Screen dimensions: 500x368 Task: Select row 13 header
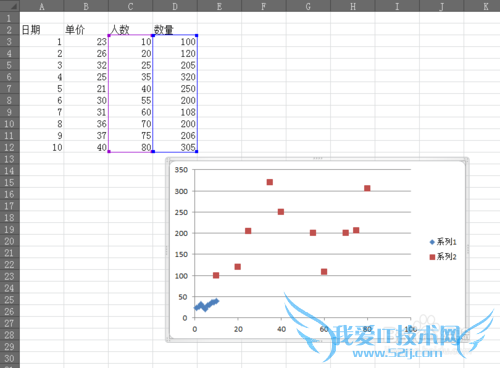[10, 159]
